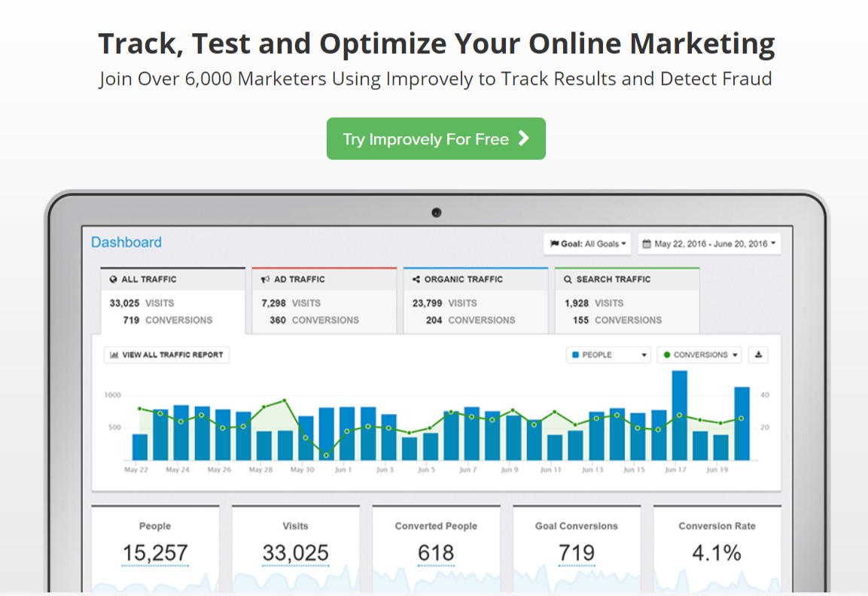Click the tallest Jun 17 bar in chart

pos(679,414)
